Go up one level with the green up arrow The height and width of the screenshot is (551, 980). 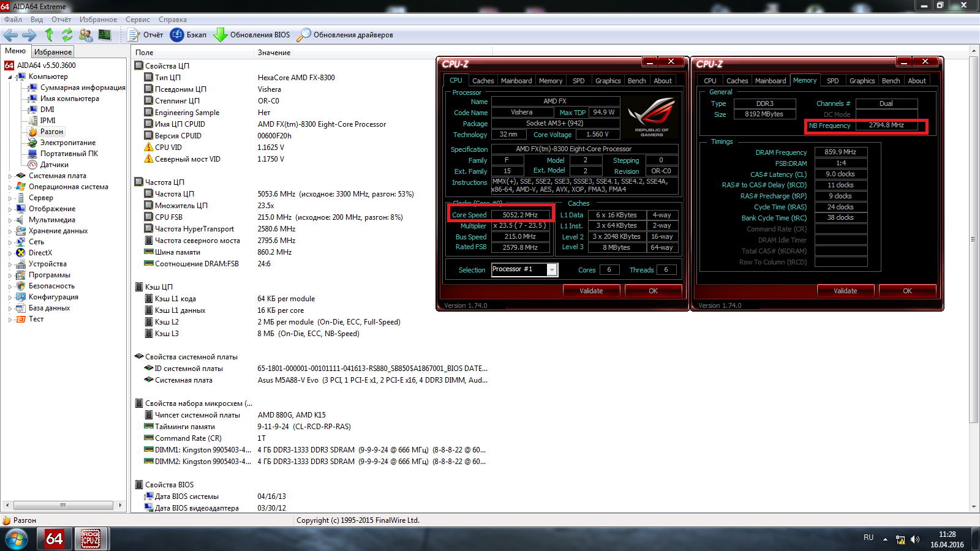[x=49, y=35]
